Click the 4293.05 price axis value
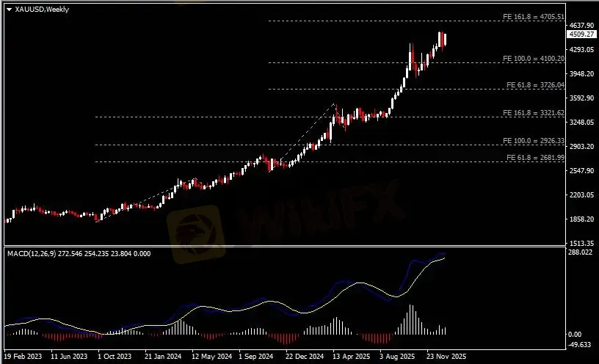599x364 pixels. pos(581,50)
